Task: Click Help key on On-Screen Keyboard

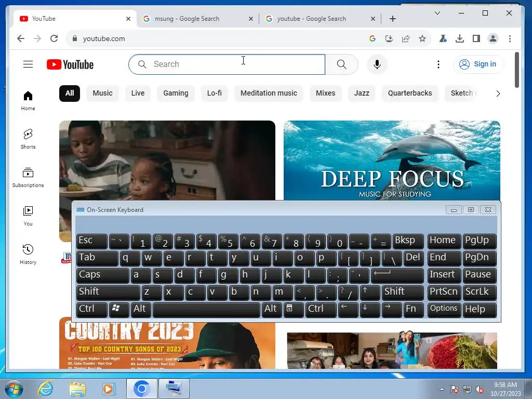Action: pyautogui.click(x=480, y=310)
